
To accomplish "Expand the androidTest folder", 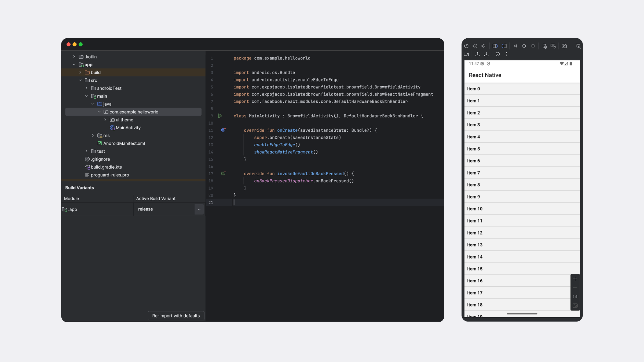I will point(86,88).
